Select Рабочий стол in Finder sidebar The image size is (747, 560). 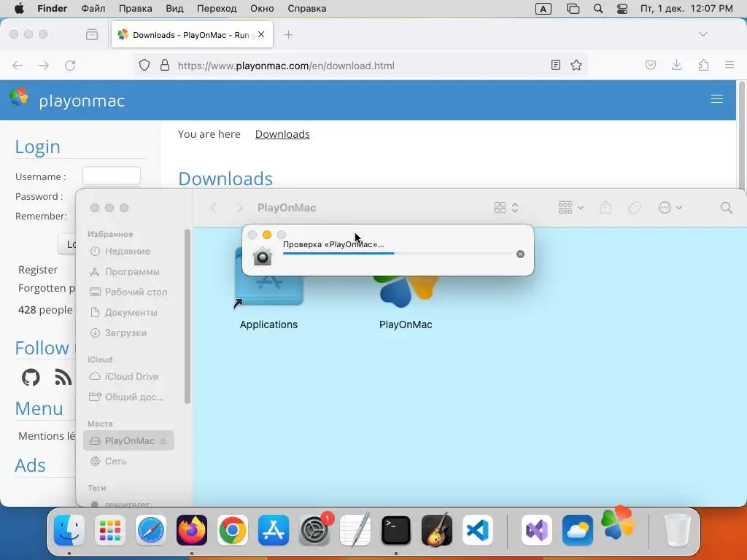point(128,292)
